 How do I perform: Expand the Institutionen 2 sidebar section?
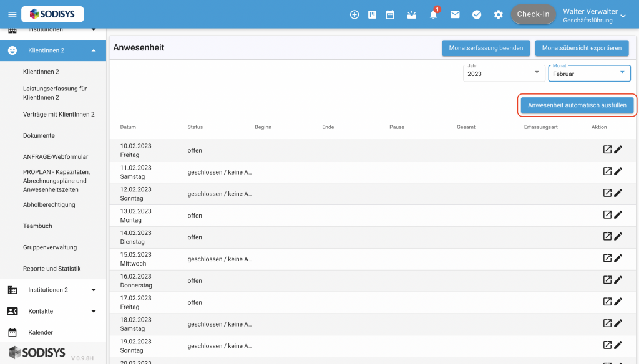[94, 290]
